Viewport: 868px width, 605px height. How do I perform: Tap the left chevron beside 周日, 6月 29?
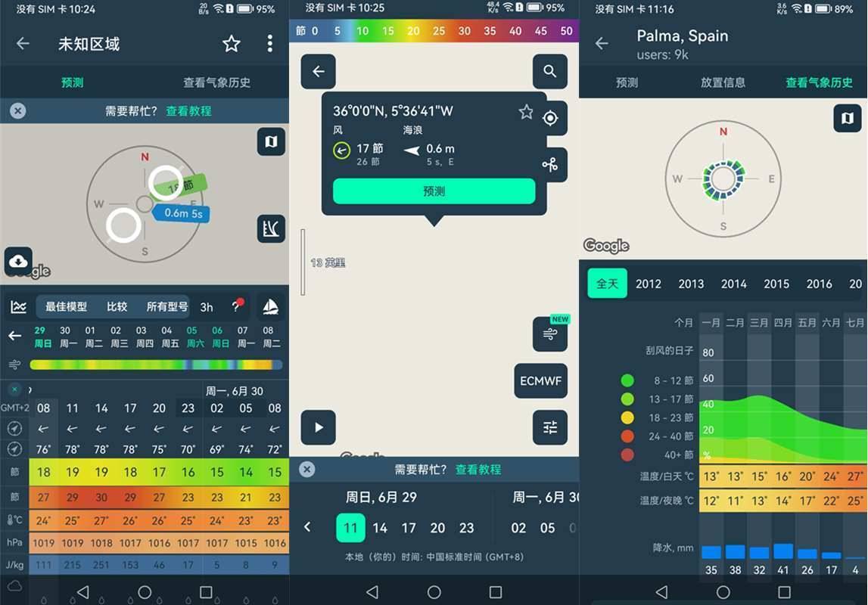coord(307,527)
